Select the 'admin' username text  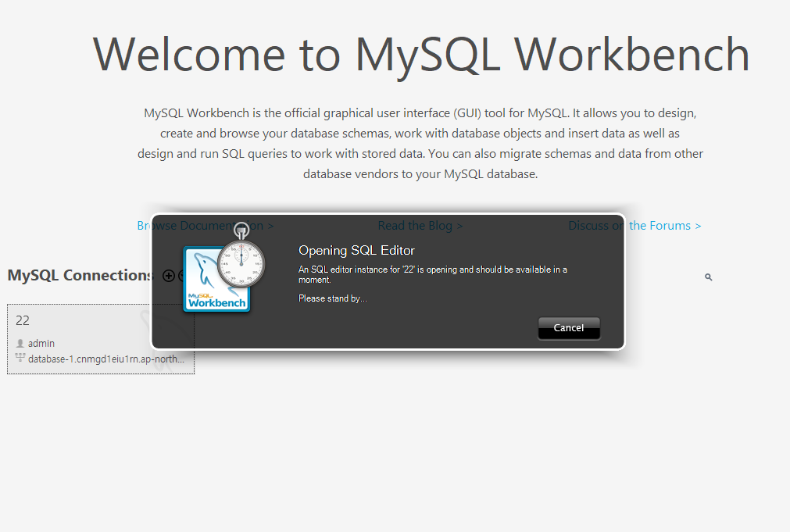[41, 343]
